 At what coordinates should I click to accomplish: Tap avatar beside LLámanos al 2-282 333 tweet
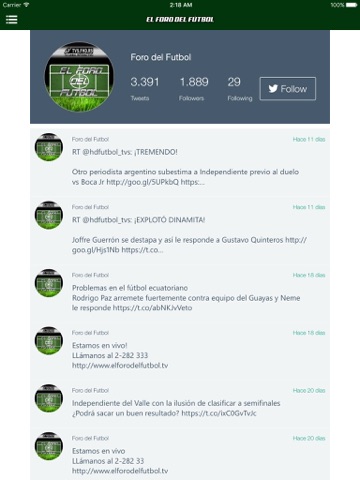[49, 341]
